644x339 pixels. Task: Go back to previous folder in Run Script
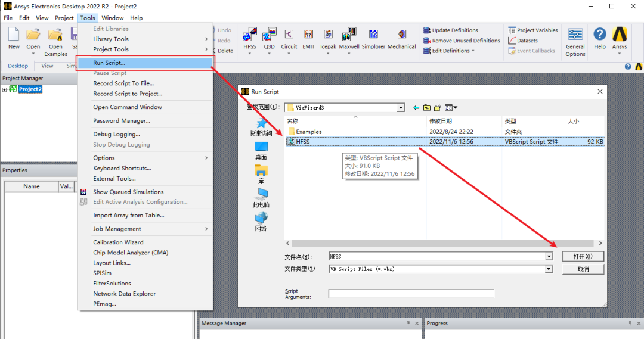tap(416, 107)
